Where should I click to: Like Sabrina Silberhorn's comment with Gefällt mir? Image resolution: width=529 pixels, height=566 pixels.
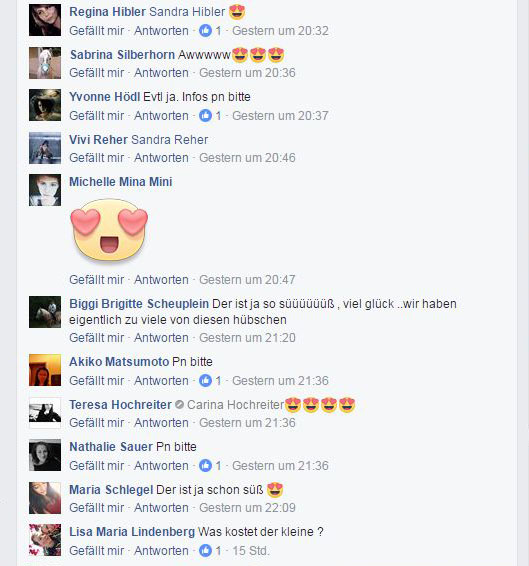point(96,73)
